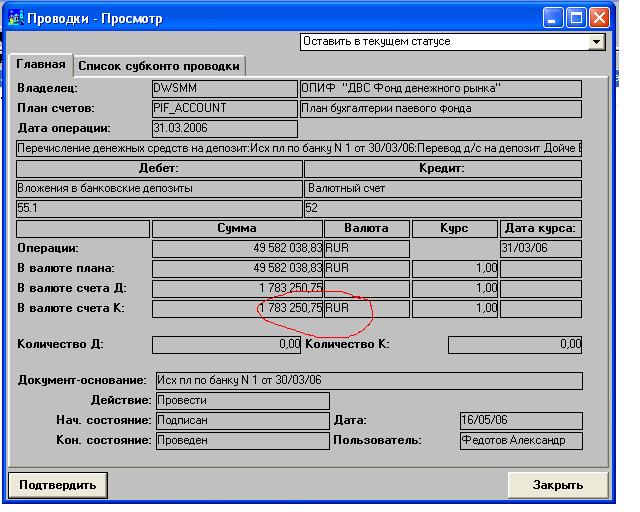
Task: Click the Курс 1,00 in В валюте счета Д row
Action: tap(455, 289)
